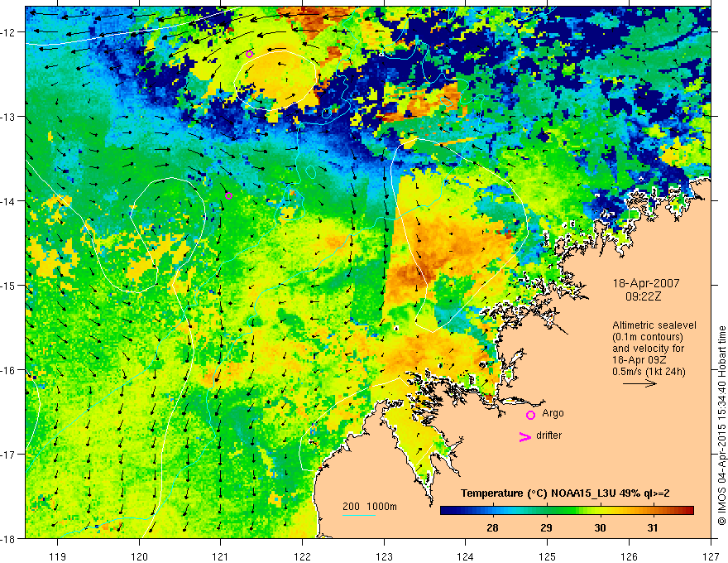Click the '0.5m/s (1kt 24h)' scale text

tap(649, 372)
